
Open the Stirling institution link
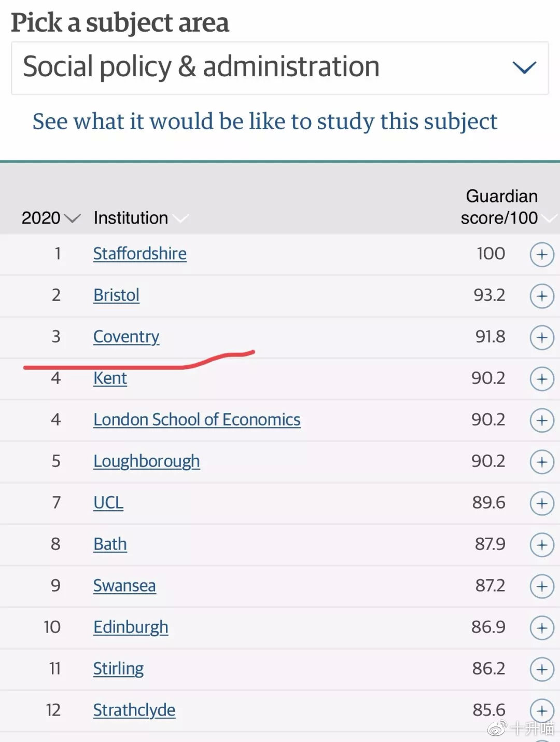tap(118, 669)
